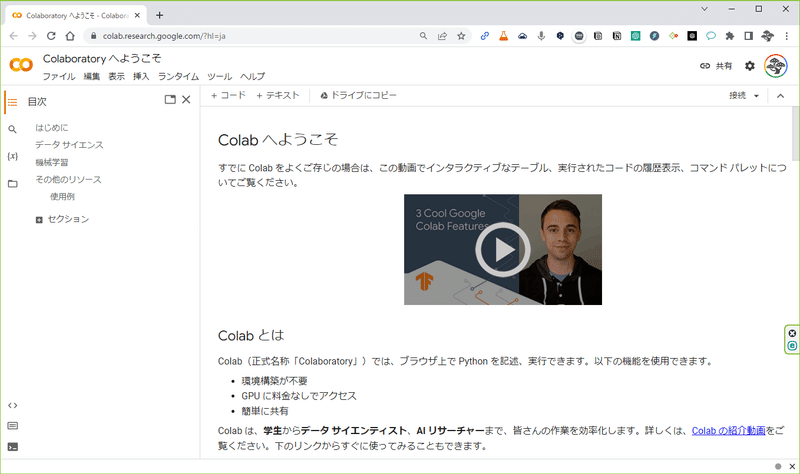
Task: Click the 接続 connect button
Action: click(x=737, y=95)
